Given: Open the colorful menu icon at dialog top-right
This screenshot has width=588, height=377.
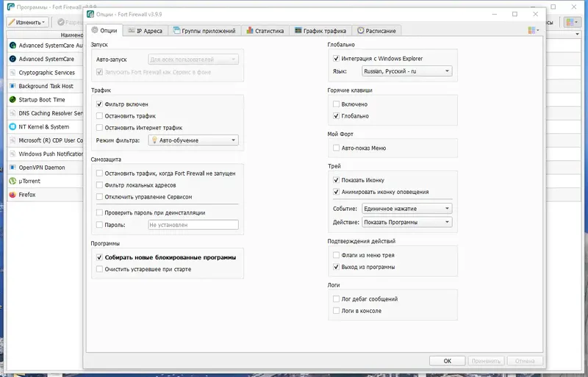Looking at the screenshot, I should click(534, 30).
